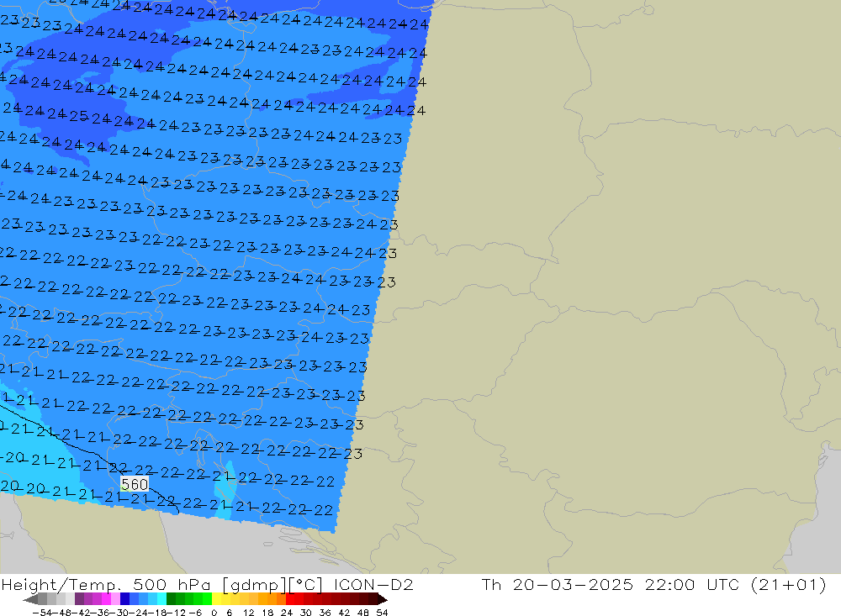The height and width of the screenshot is (616, 841).
Task: Select the dark blue swatch in the color scale
Action: pyautogui.click(x=124, y=599)
